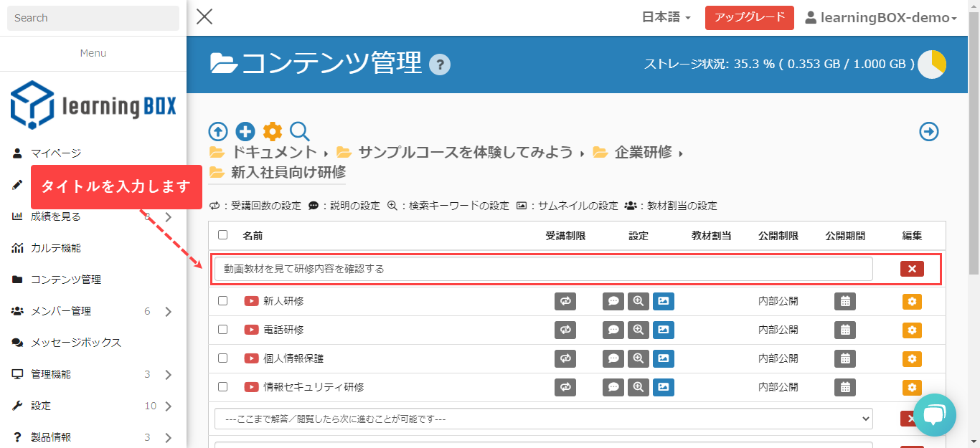
Task: Click the title input field with 動画教材 text
Action: click(543, 269)
